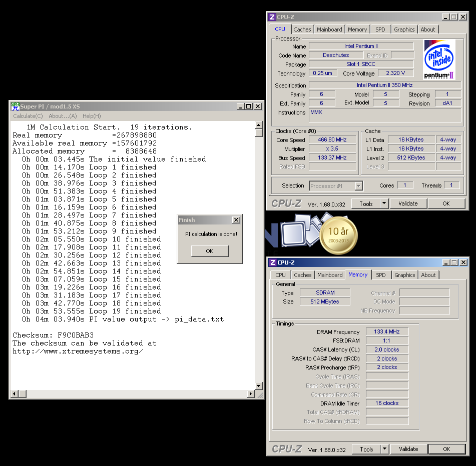This screenshot has height=466, width=476.
Task: Click the DRAM Idle Timer value 16 clocks
Action: tap(387, 403)
